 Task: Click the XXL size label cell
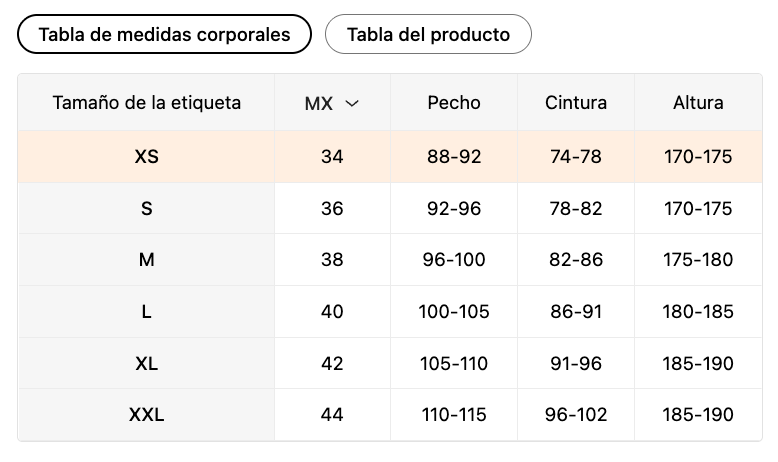tap(146, 415)
